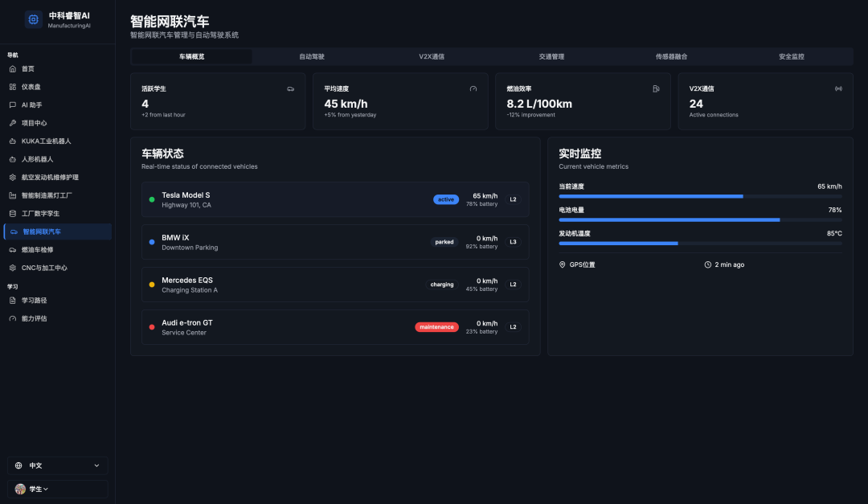Viewport: 868px width, 504px height.
Task: Open the 仪表盘 dashboard sidebar item
Action: [x=31, y=87]
